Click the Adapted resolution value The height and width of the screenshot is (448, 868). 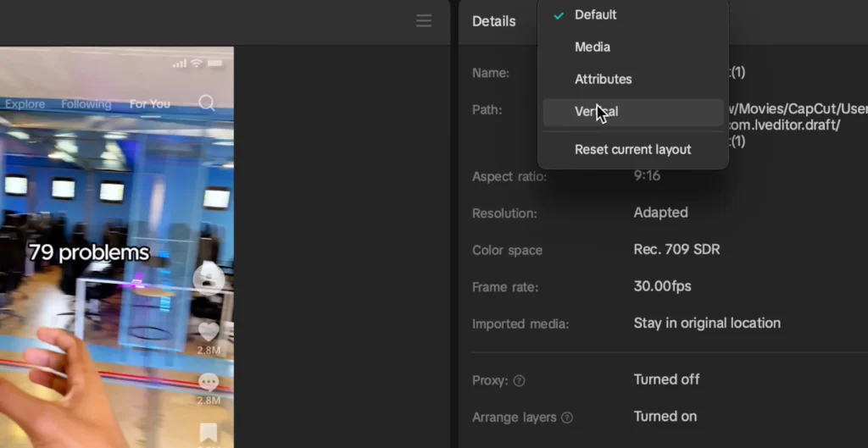[x=660, y=213]
